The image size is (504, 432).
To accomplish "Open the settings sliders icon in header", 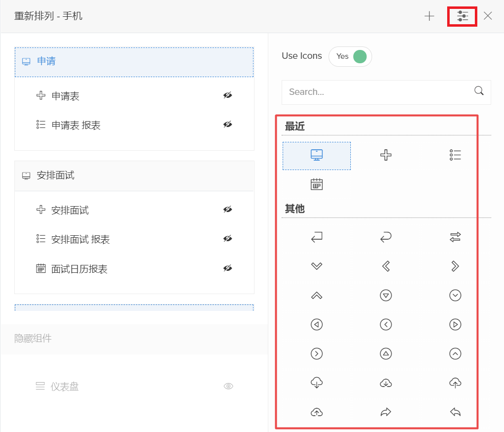I will tap(462, 16).
